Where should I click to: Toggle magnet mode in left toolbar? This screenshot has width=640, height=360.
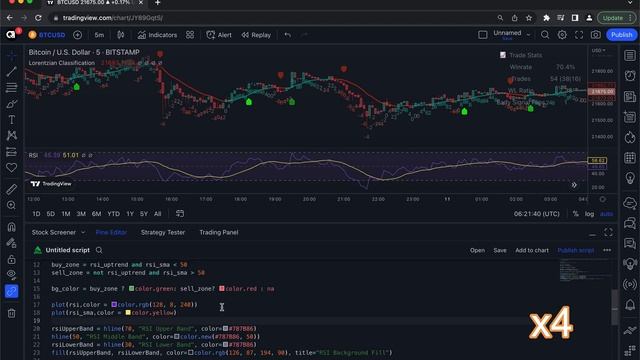tap(11, 227)
